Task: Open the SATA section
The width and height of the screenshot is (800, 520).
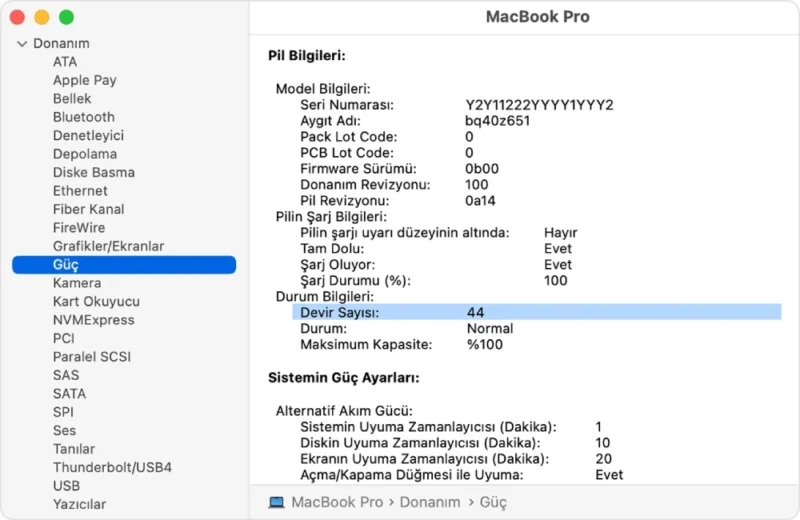Action: [x=69, y=393]
